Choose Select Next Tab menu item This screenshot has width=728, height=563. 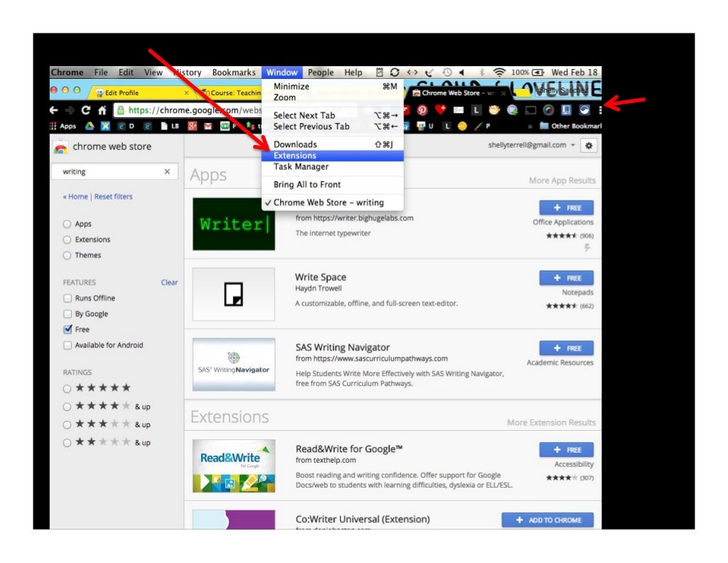click(x=333, y=115)
